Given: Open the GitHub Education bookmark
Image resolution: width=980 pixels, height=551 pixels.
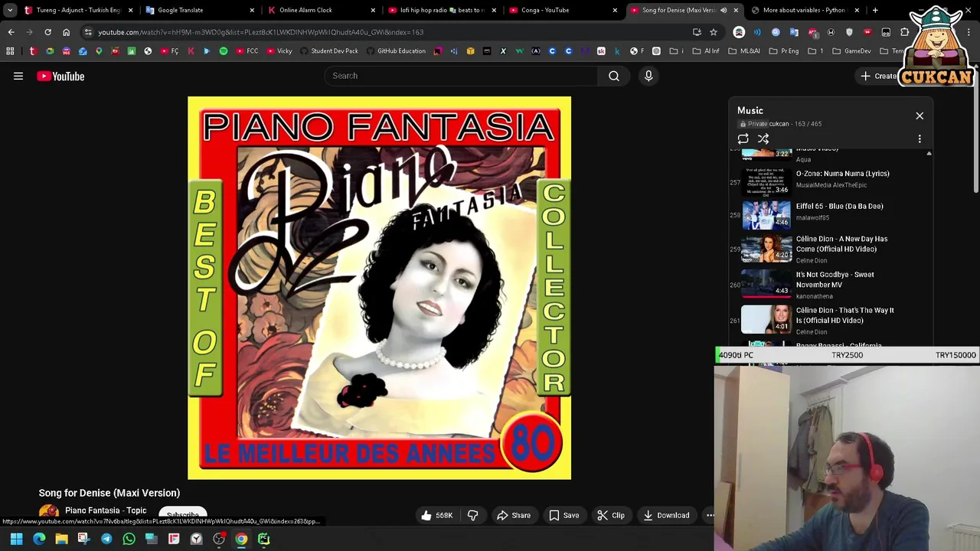Looking at the screenshot, I should click(396, 51).
